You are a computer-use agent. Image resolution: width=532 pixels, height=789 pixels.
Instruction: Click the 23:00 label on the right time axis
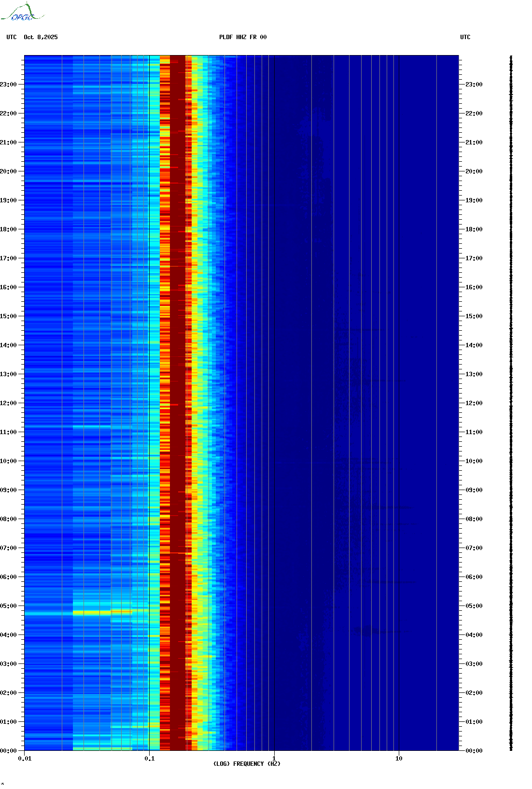tap(474, 85)
